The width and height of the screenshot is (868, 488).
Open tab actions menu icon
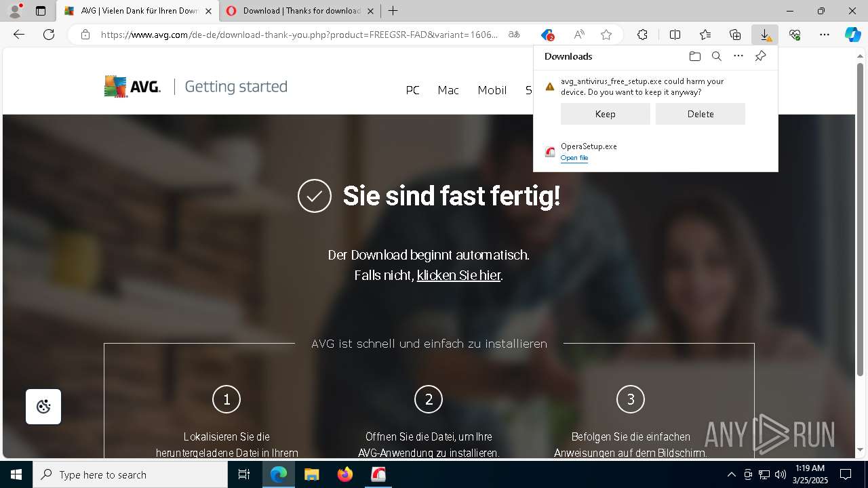[41, 11]
